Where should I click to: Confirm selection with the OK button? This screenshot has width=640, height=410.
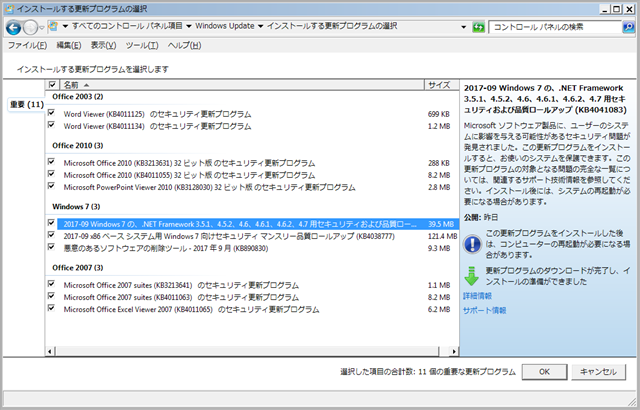(544, 372)
